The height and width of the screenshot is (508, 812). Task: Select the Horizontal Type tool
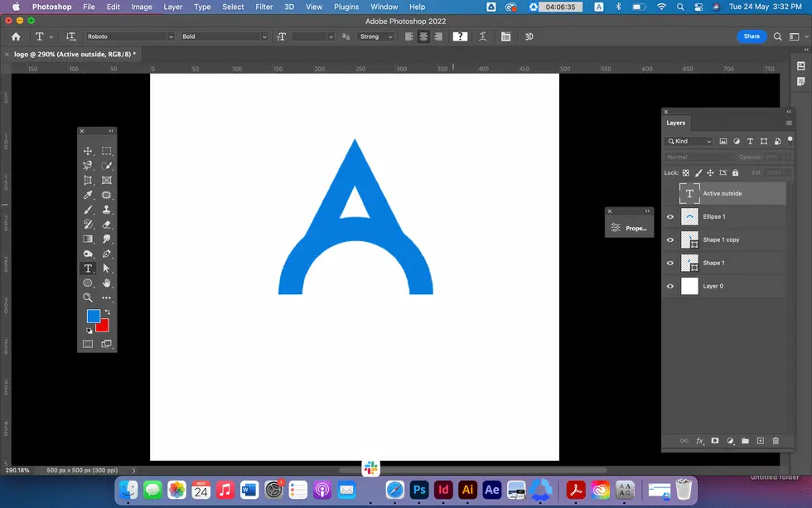(x=87, y=268)
